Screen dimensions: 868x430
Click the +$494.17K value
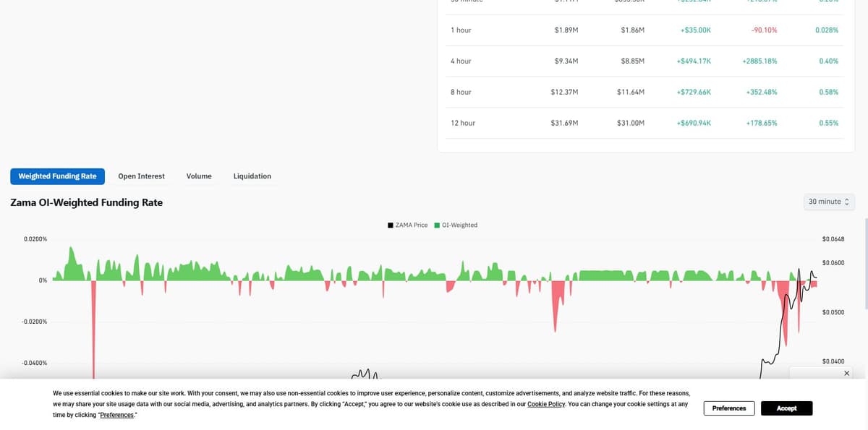click(694, 61)
